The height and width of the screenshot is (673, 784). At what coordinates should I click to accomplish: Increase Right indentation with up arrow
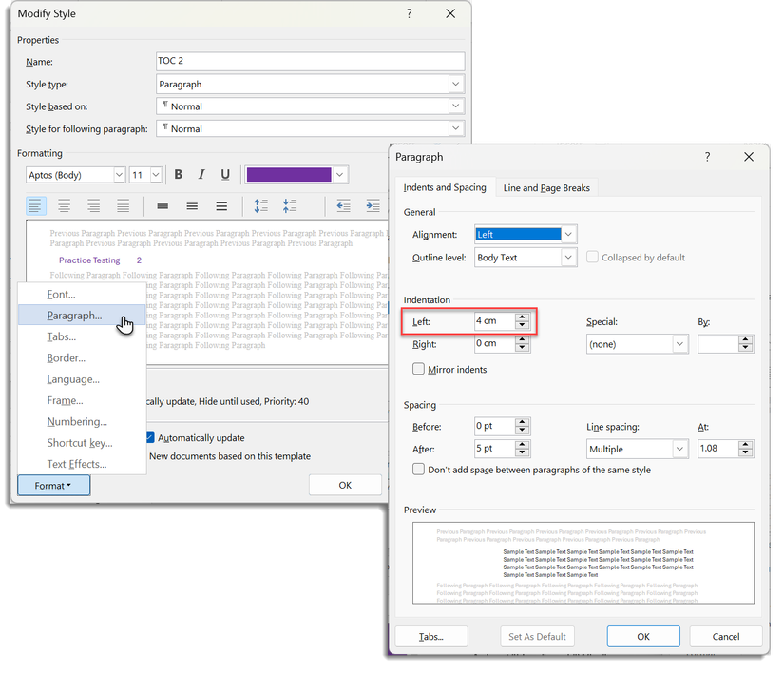point(522,339)
